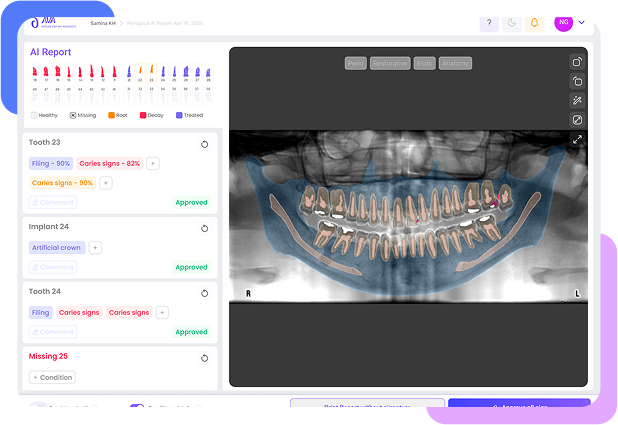This screenshot has width=618, height=425.
Task: Add condition beside Artificial crown tag
Action: click(x=95, y=247)
